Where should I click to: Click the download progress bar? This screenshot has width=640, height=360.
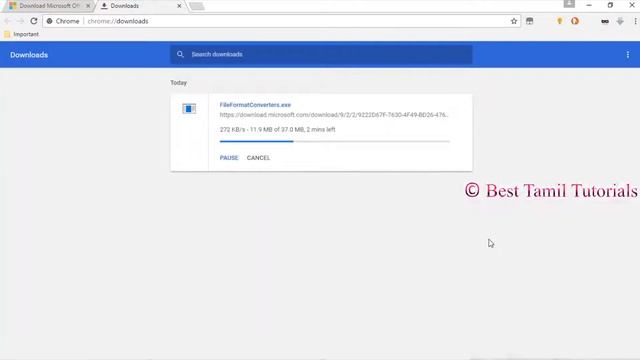335,141
